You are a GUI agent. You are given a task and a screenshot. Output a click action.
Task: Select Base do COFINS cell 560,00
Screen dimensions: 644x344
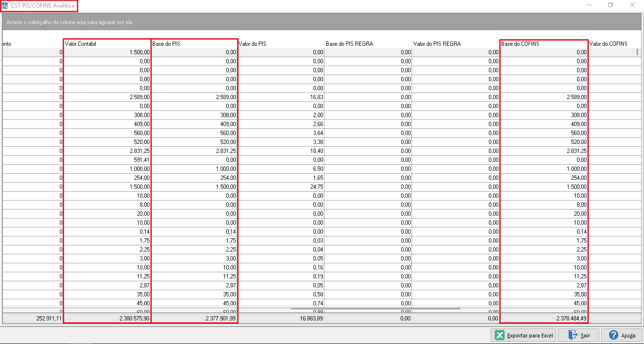point(544,133)
